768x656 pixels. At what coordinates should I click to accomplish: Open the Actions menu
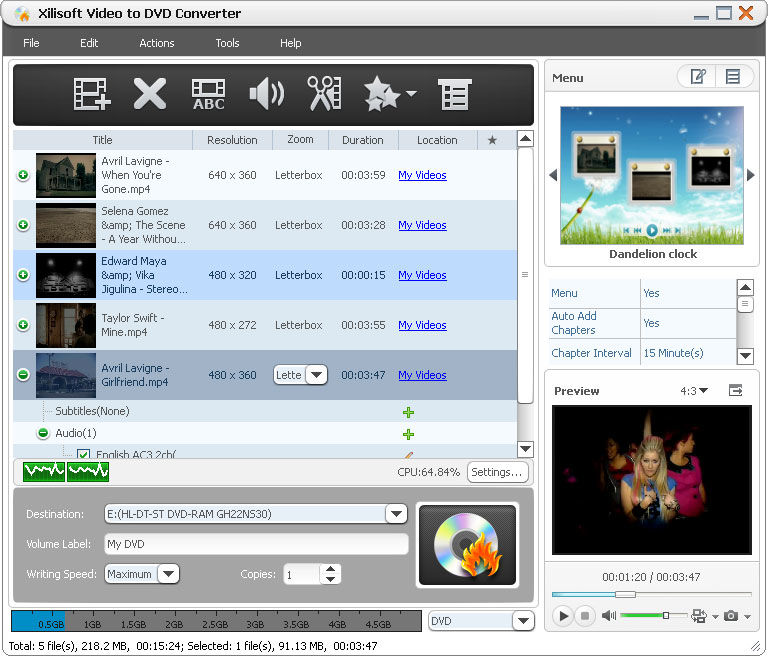[157, 43]
